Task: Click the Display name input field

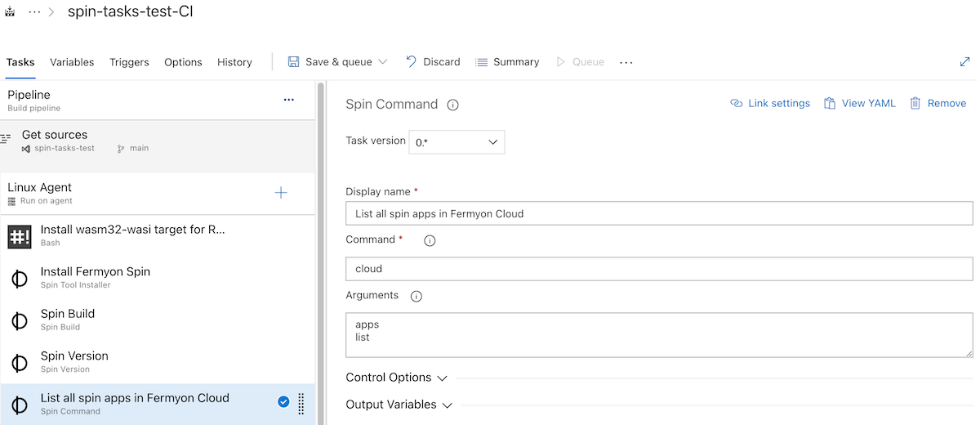Action: coord(659,213)
